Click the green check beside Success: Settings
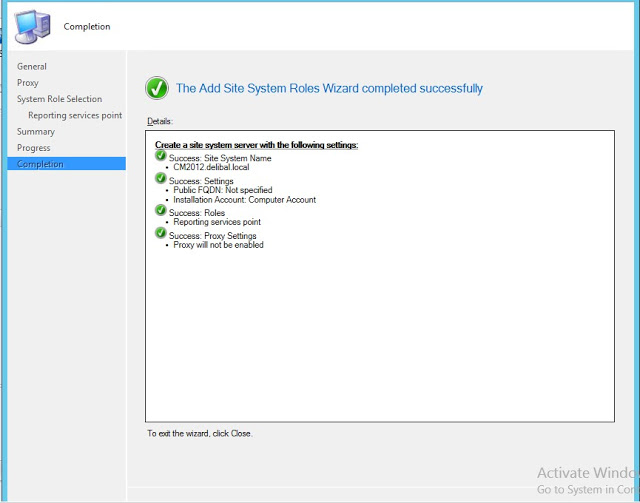This screenshot has height=503, width=640. 161,179
